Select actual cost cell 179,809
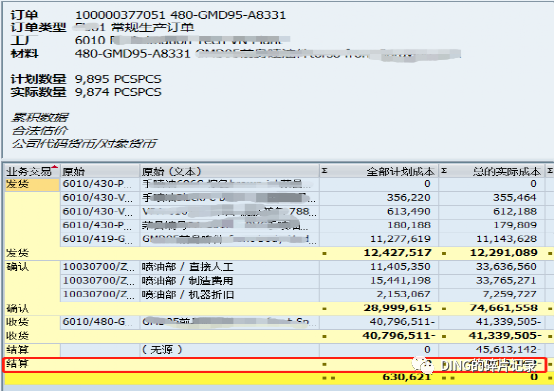The image size is (554, 391). click(515, 225)
